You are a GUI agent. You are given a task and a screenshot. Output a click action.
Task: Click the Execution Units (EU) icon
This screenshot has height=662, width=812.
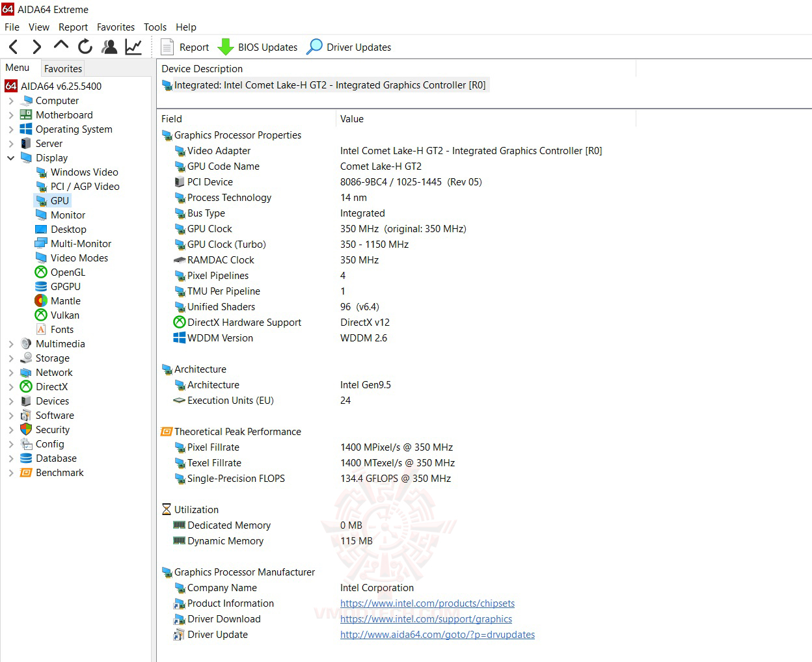[180, 401]
